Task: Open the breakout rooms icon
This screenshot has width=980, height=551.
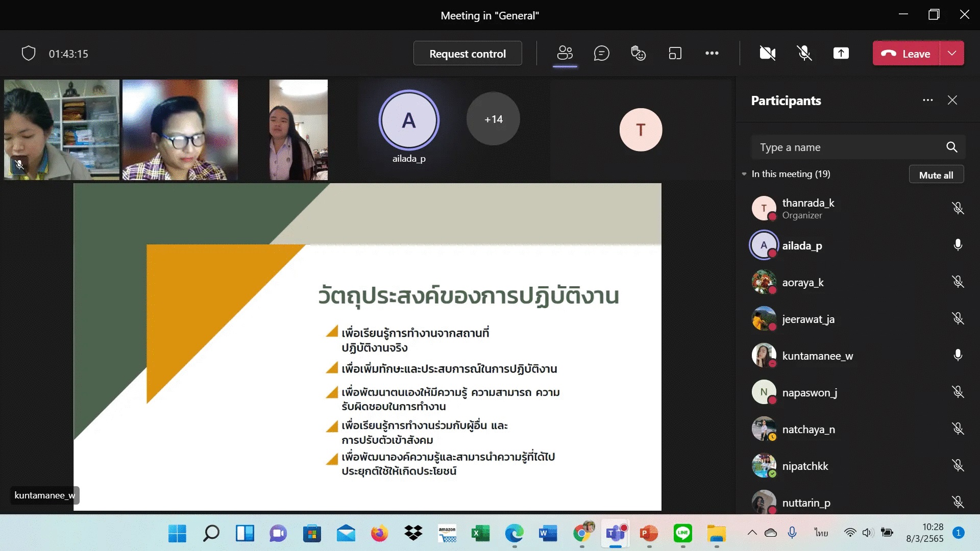Action: click(675, 53)
